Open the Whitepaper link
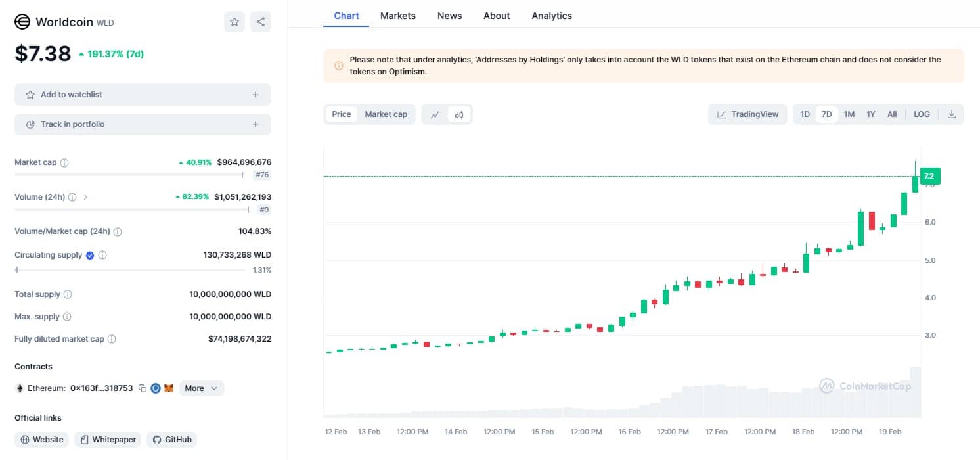The width and height of the screenshot is (980, 460). [108, 440]
